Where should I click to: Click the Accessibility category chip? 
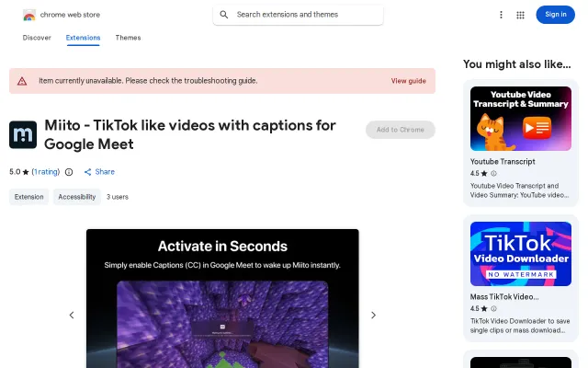(77, 197)
